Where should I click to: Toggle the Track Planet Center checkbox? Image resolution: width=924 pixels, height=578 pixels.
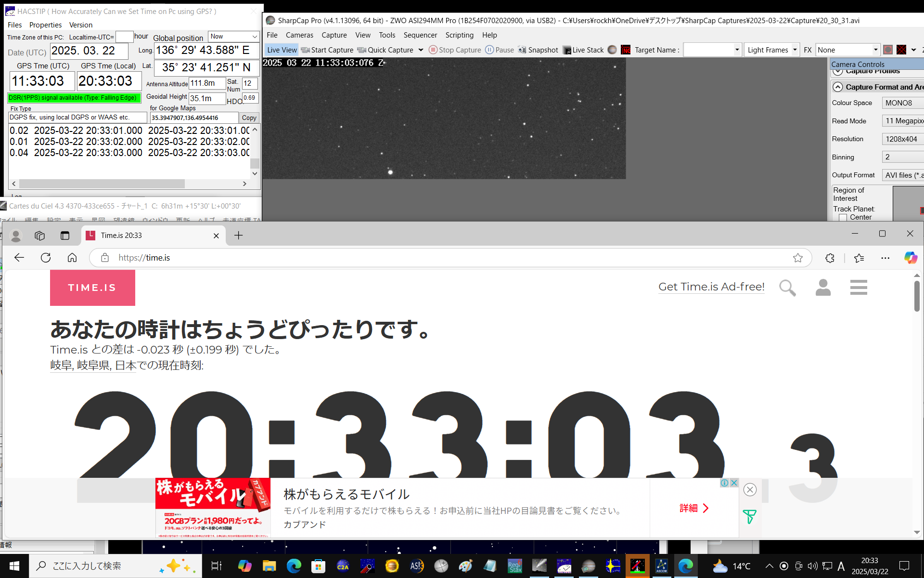point(843,218)
